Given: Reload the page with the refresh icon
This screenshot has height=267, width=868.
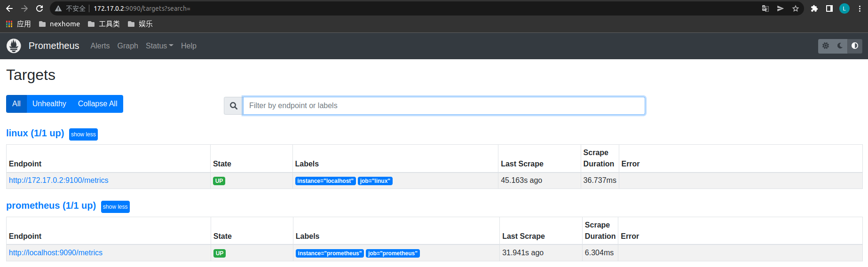Looking at the screenshot, I should (x=39, y=8).
